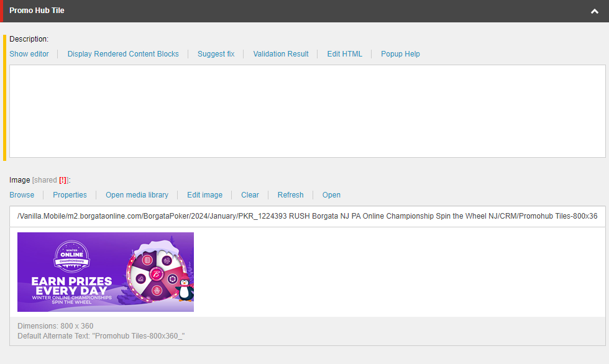Click the Earn Prizes Every Day thumbnail
Viewport: 609px width, 364px height.
(x=106, y=272)
